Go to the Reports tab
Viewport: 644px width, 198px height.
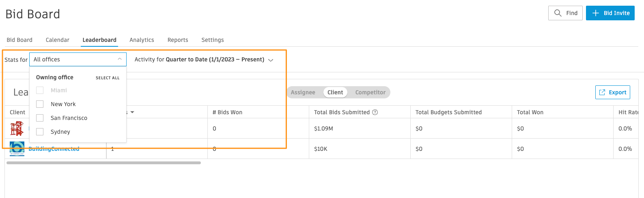click(178, 40)
